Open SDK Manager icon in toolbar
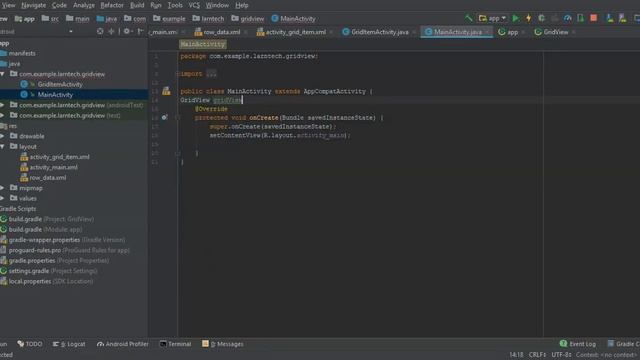 coord(622,18)
